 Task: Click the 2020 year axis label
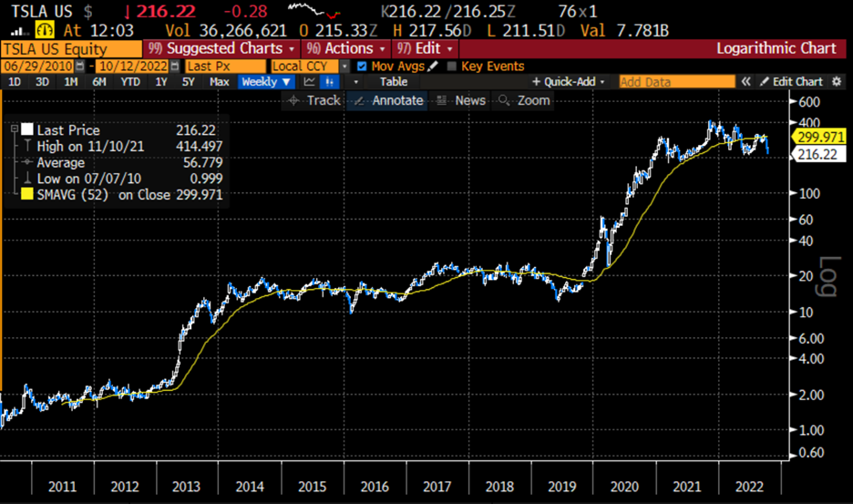(x=624, y=486)
